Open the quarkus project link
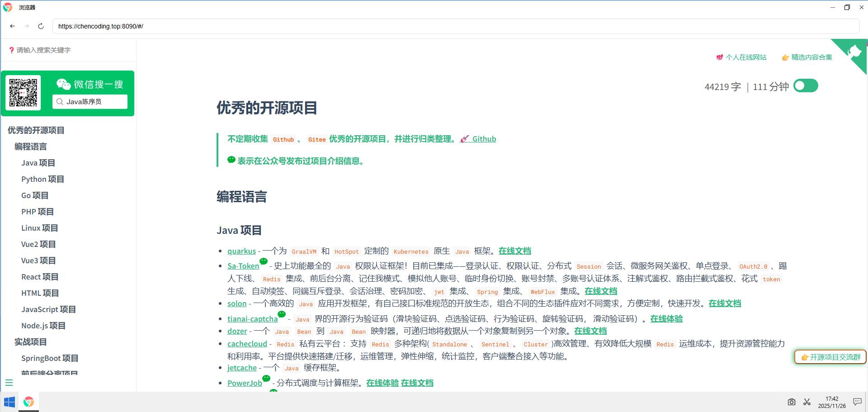This screenshot has width=868, height=412. tap(241, 251)
